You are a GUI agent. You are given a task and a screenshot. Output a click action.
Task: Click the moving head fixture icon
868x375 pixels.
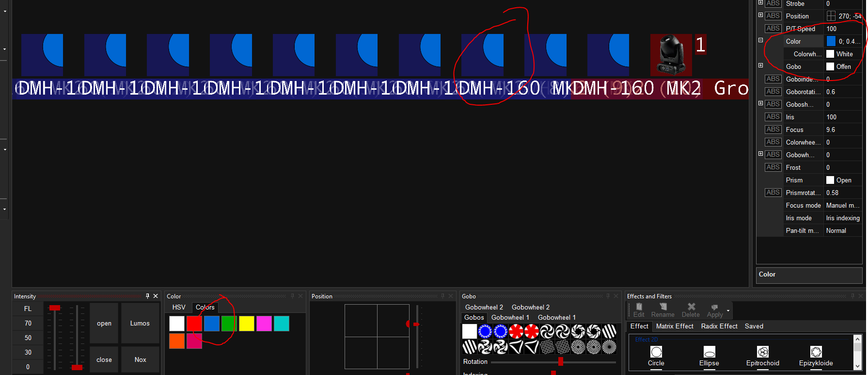coord(671,54)
